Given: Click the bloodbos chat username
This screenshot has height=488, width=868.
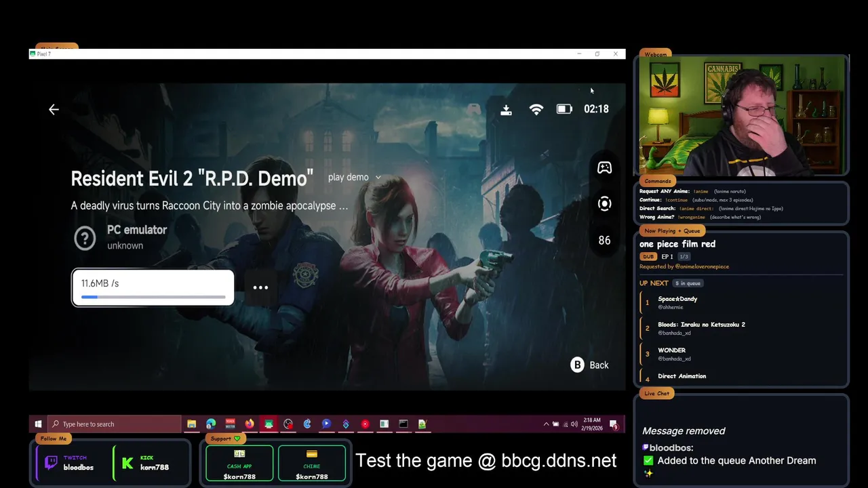Looking at the screenshot, I should tap(671, 447).
